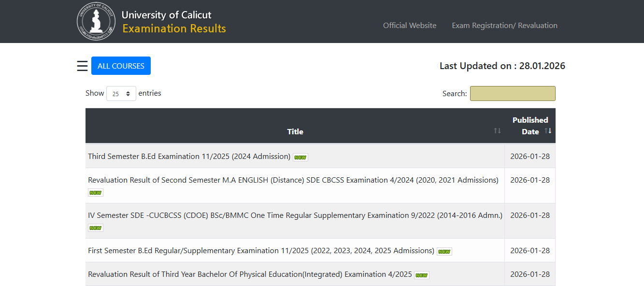The width and height of the screenshot is (644, 286).
Task: Click the NEW badge on Third Semester B.Ed result
Action: (300, 157)
